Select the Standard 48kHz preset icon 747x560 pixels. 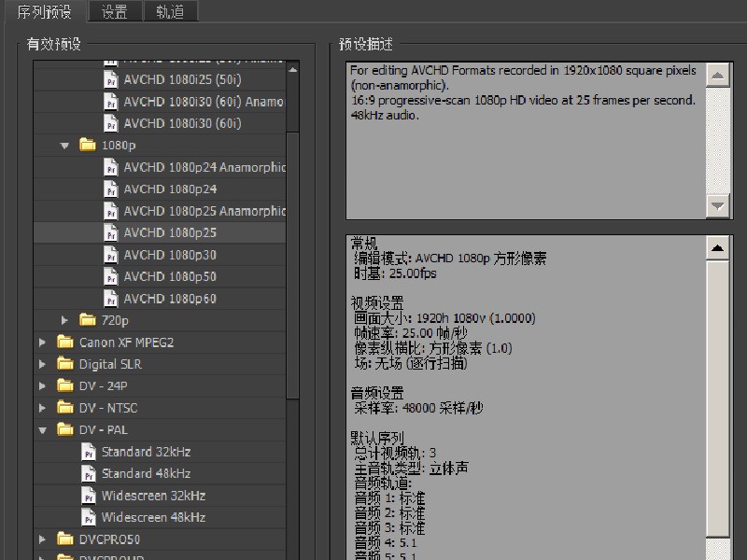pos(89,473)
